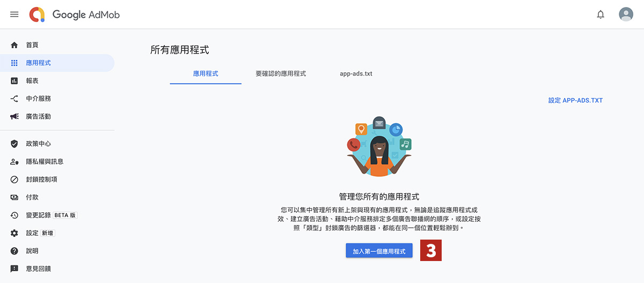This screenshot has height=283, width=644.
Task: Click the Google AdMob logo
Action: [x=75, y=14]
